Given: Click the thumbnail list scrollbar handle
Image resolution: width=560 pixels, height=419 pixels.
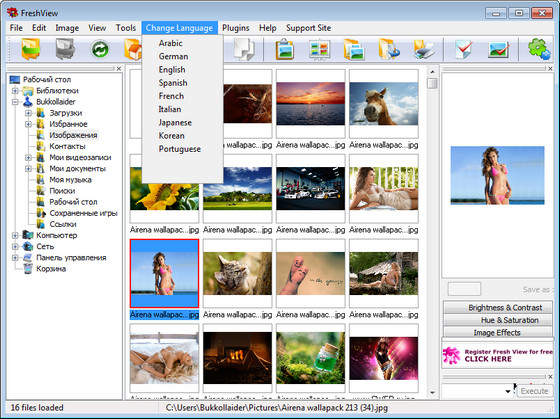Looking at the screenshot, I should [432, 83].
